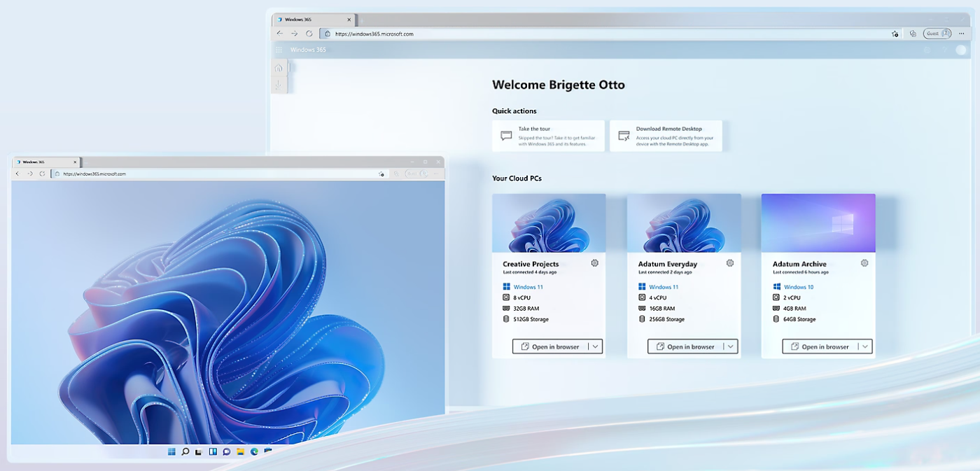Click refresh in the larger browser window
980x471 pixels.
(309, 34)
